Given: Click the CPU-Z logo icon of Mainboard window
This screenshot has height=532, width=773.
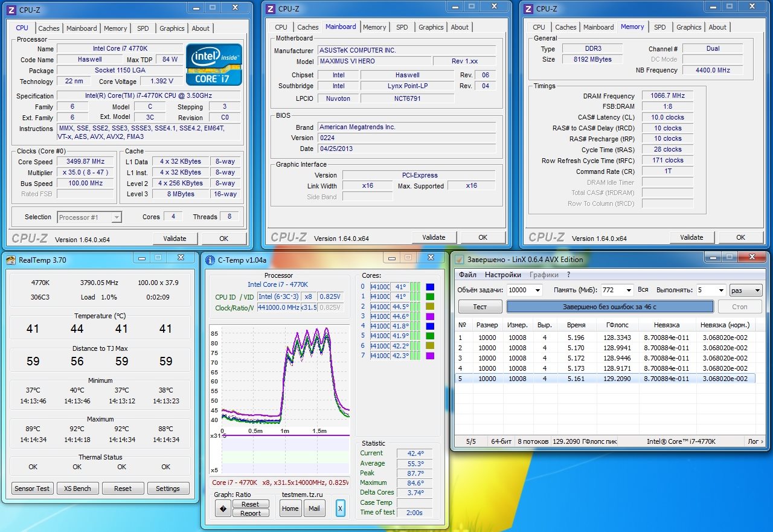Looking at the screenshot, I should coord(271,8).
